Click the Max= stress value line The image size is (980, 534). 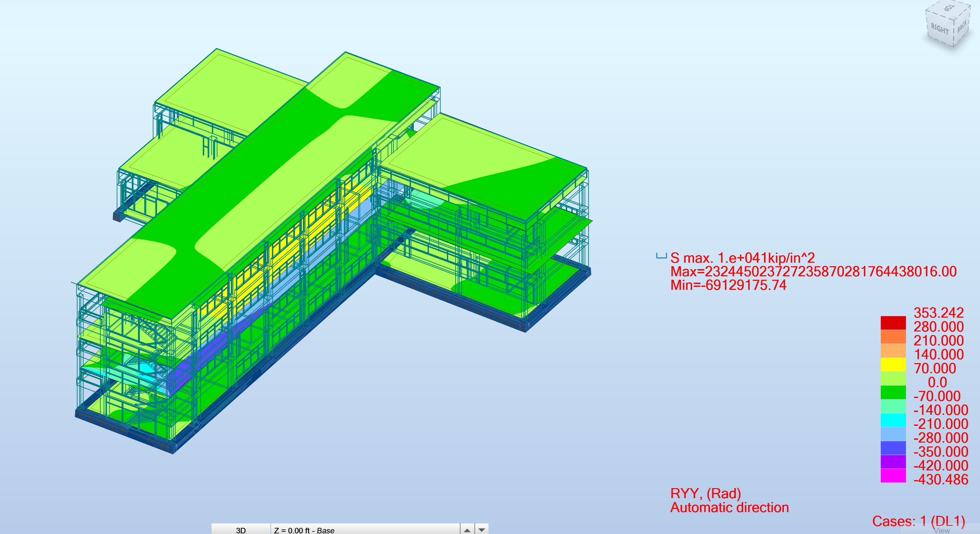point(813,272)
